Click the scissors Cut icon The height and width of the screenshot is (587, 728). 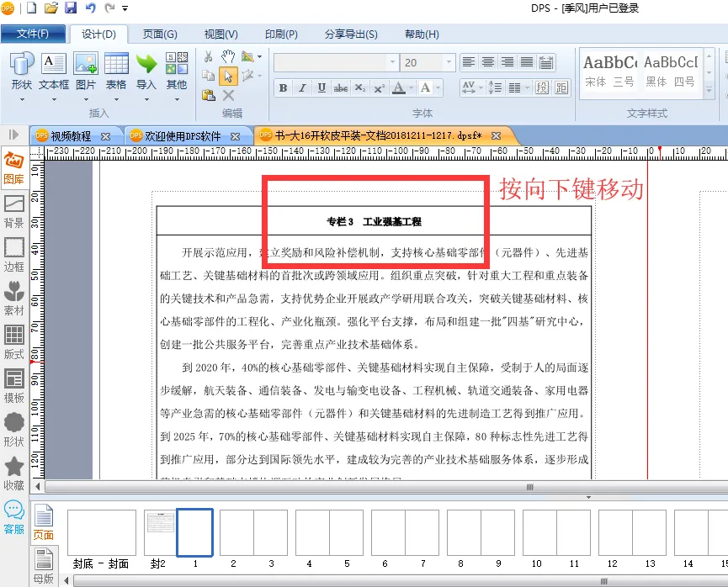click(x=209, y=57)
